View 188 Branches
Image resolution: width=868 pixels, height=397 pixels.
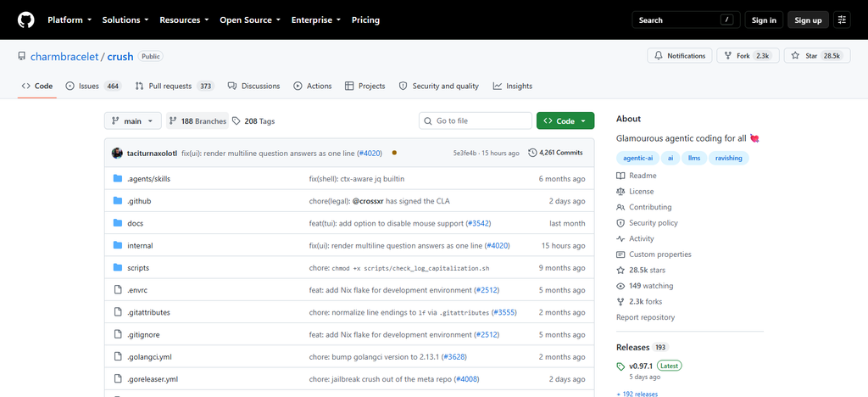tap(198, 120)
